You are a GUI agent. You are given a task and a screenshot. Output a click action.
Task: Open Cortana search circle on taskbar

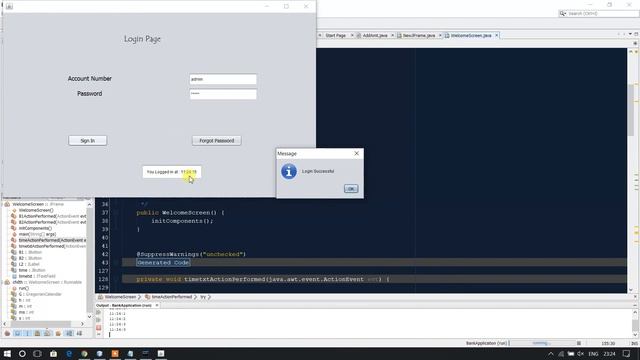[22, 353]
